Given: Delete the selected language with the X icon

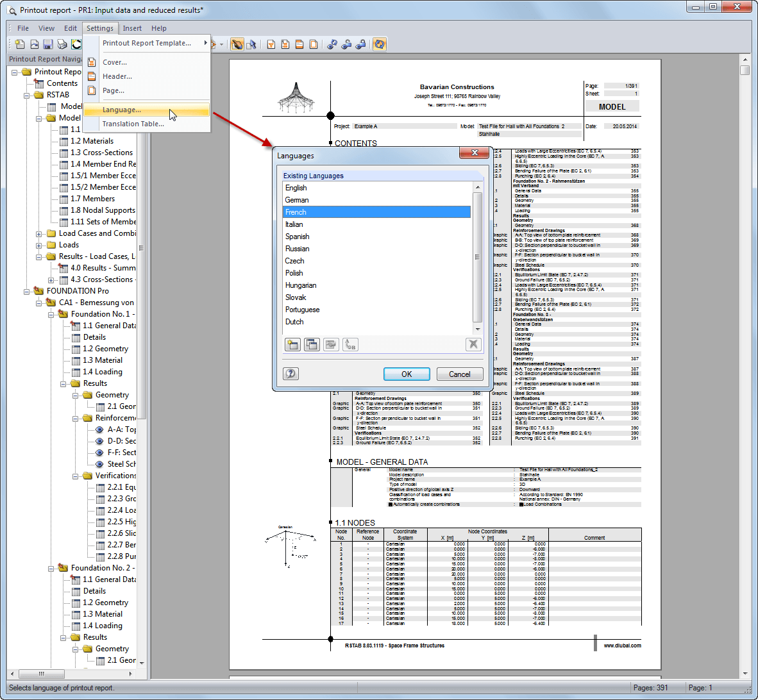Looking at the screenshot, I should 473,344.
